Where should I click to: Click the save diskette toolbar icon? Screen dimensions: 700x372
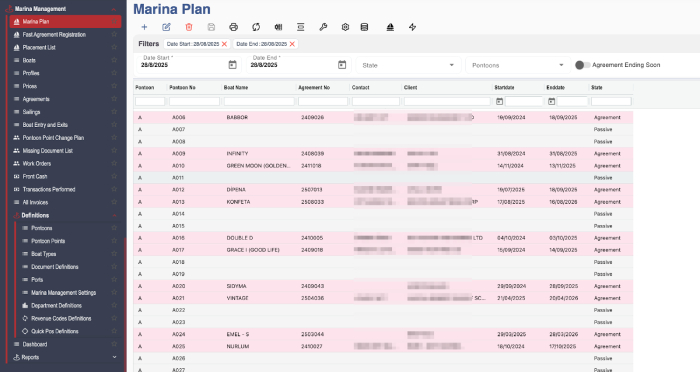point(211,27)
